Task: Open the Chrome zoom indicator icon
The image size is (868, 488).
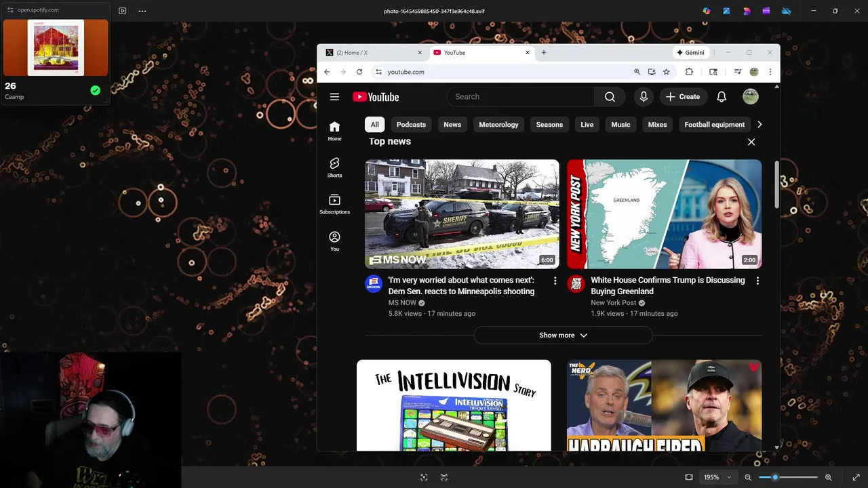Action: tap(637, 72)
